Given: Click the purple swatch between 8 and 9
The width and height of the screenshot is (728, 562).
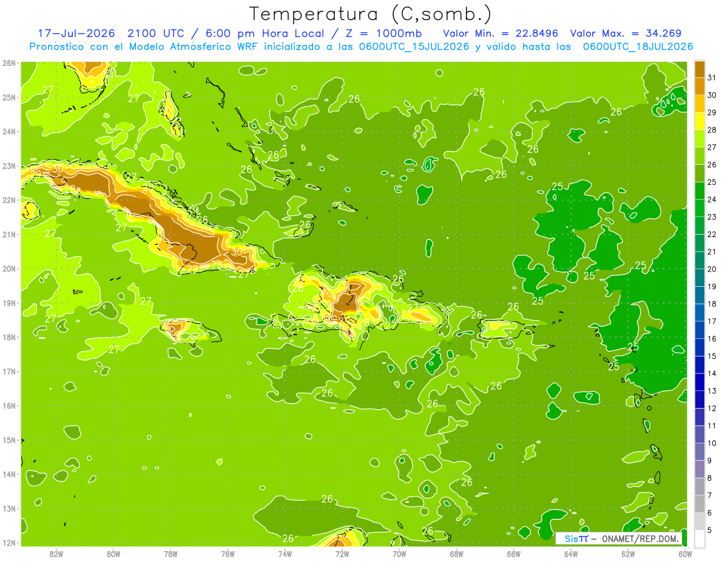Looking at the screenshot, I should pyautogui.click(x=699, y=469).
